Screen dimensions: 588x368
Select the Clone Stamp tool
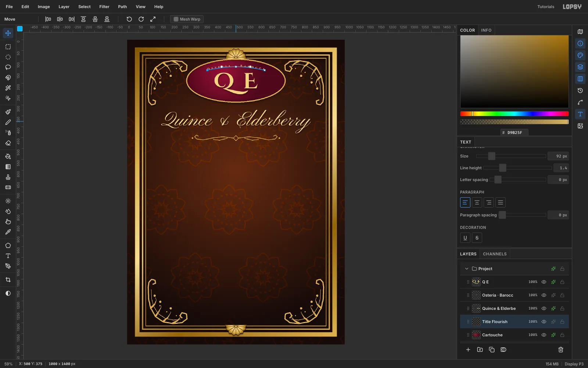[x=8, y=177]
